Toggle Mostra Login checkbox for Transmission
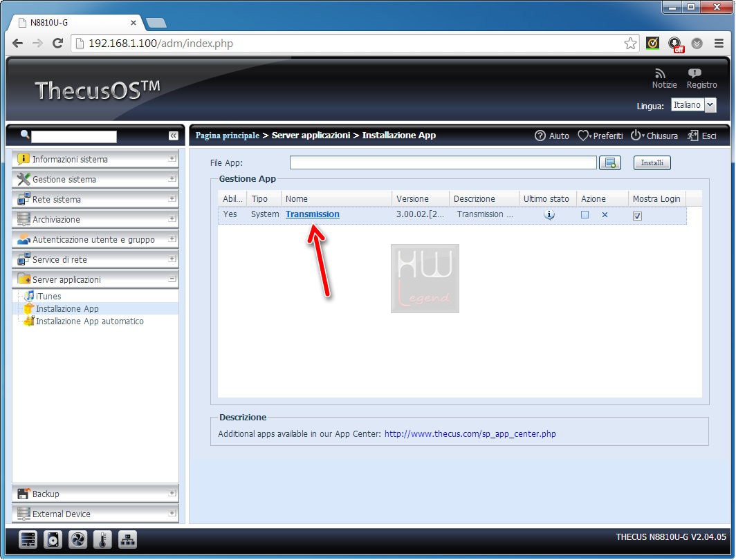The height and width of the screenshot is (560, 736). 637,215
